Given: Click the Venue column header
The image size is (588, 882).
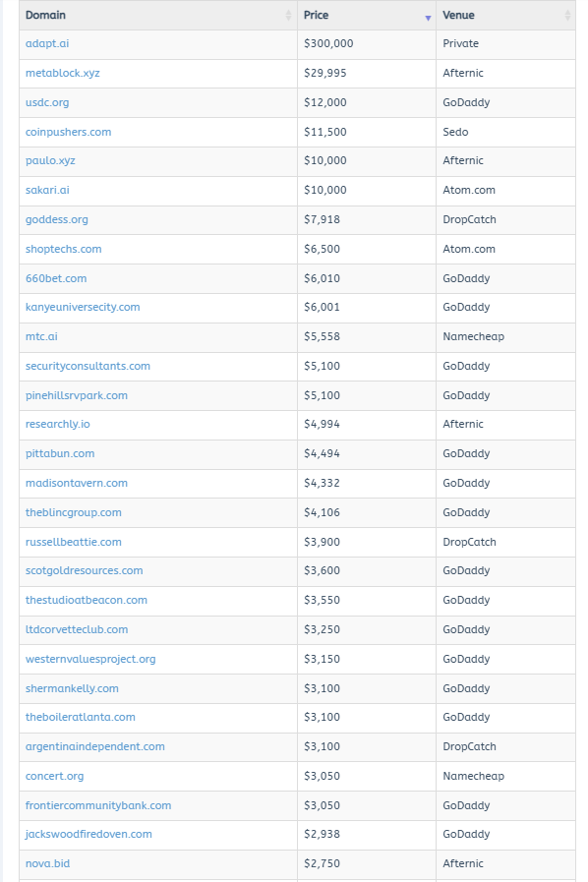Looking at the screenshot, I should click(505, 15).
